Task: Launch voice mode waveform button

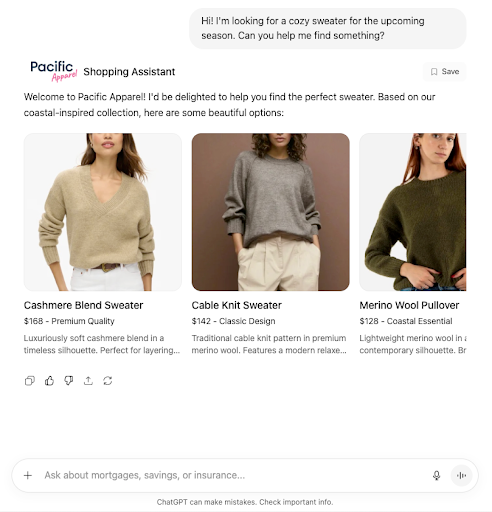Action: 461,475
